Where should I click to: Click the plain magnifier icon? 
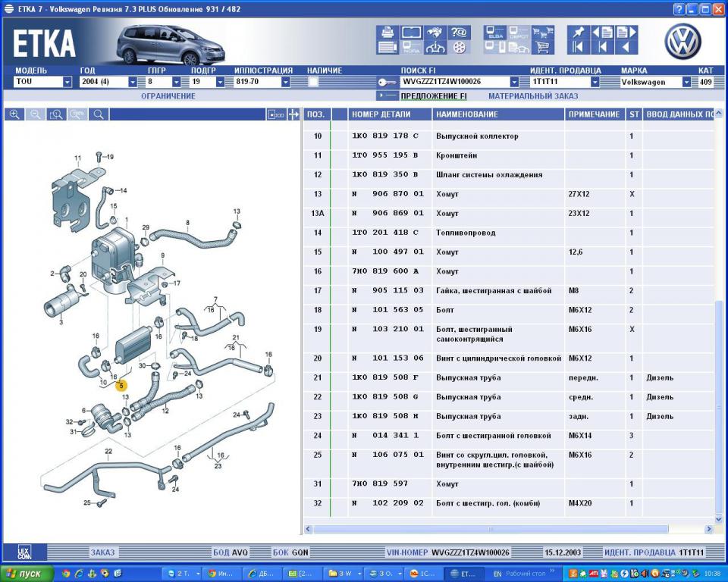pos(99,114)
